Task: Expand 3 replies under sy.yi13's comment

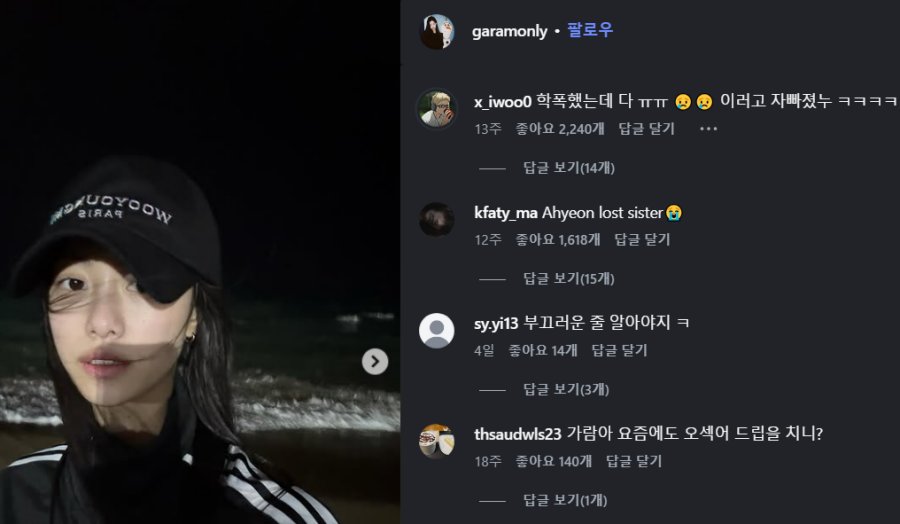Action: tap(566, 389)
